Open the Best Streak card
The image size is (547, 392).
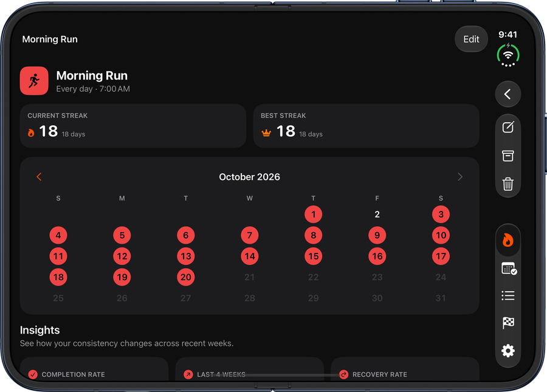[366, 126]
